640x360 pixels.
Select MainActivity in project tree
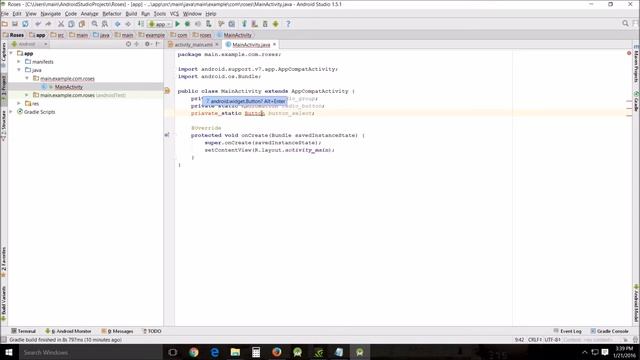[69, 87]
